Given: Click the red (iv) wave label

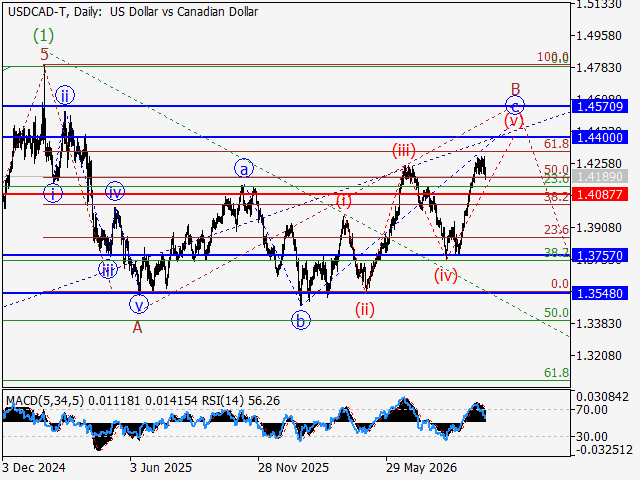Looking at the screenshot, I should 445,276.
